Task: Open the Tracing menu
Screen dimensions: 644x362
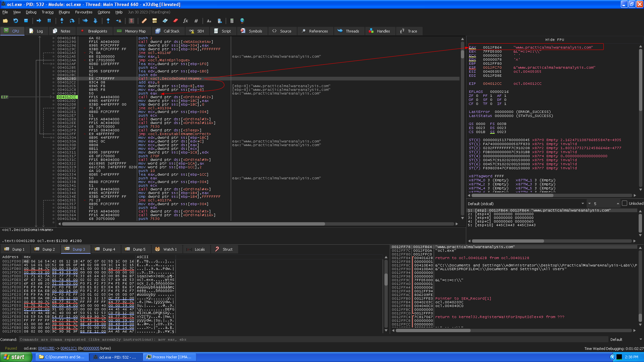Action: [x=47, y=12]
